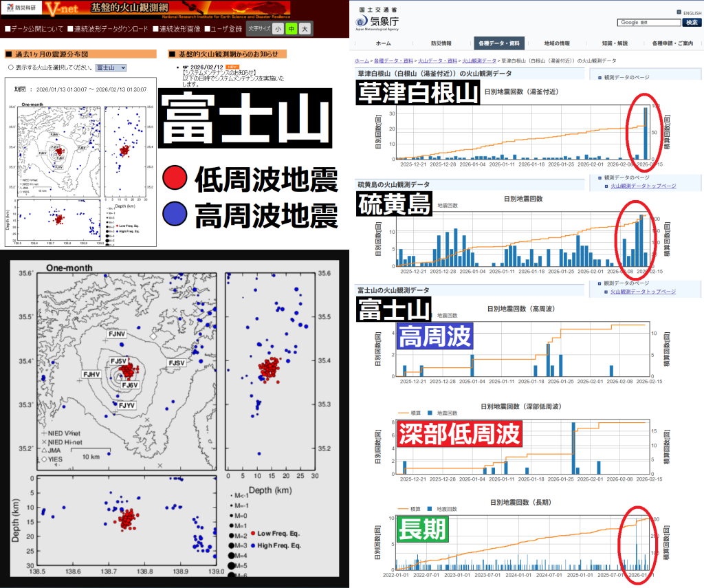The image size is (704, 588).
Task: Open the 連続波形データダウンロード menu item
Action: coord(110,29)
